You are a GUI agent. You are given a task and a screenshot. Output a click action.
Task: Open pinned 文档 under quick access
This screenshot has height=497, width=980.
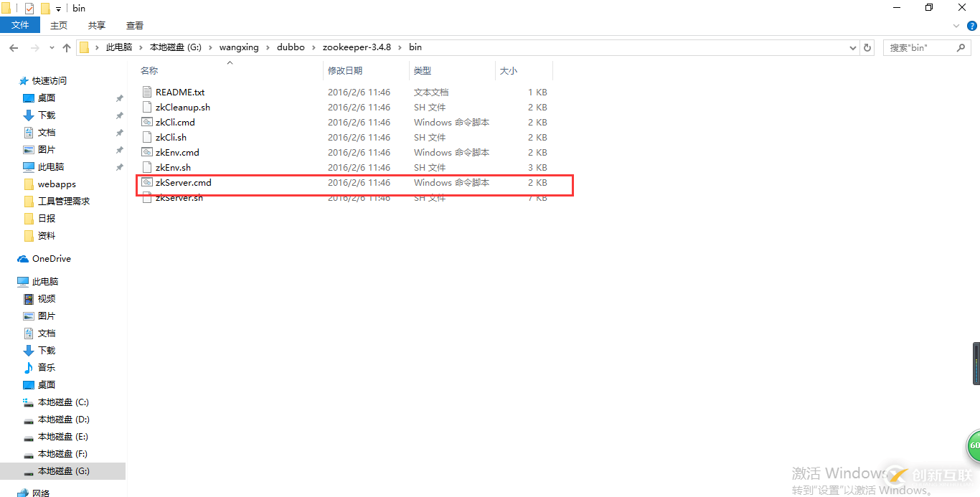47,133
